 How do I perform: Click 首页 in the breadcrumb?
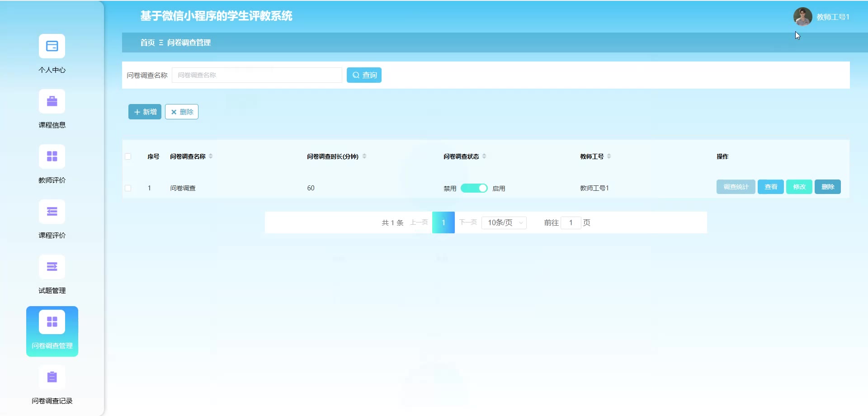(x=147, y=43)
